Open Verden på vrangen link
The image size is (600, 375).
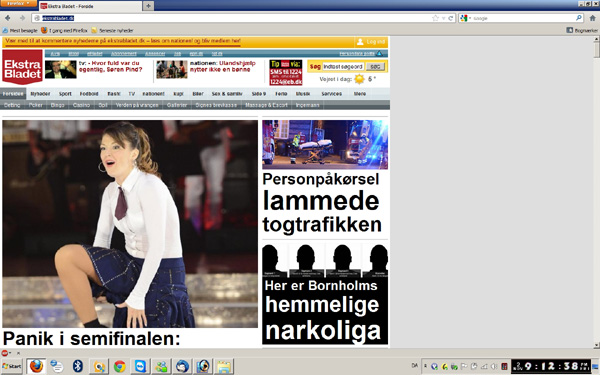coord(137,105)
